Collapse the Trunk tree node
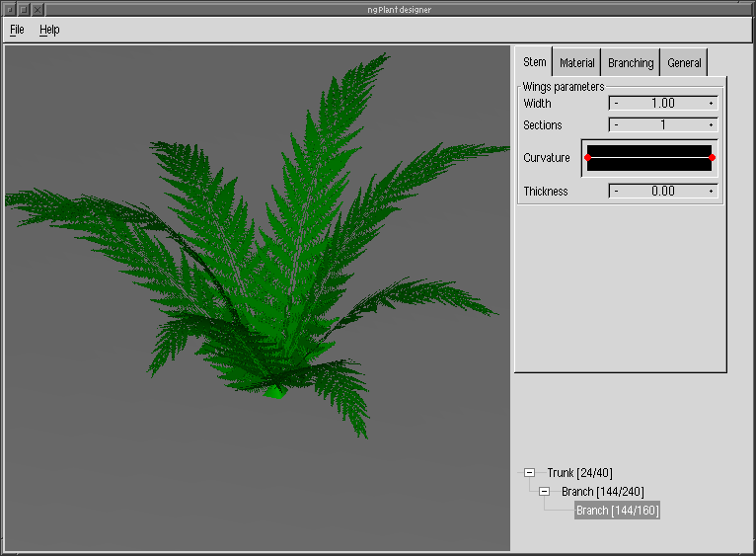 pos(529,472)
